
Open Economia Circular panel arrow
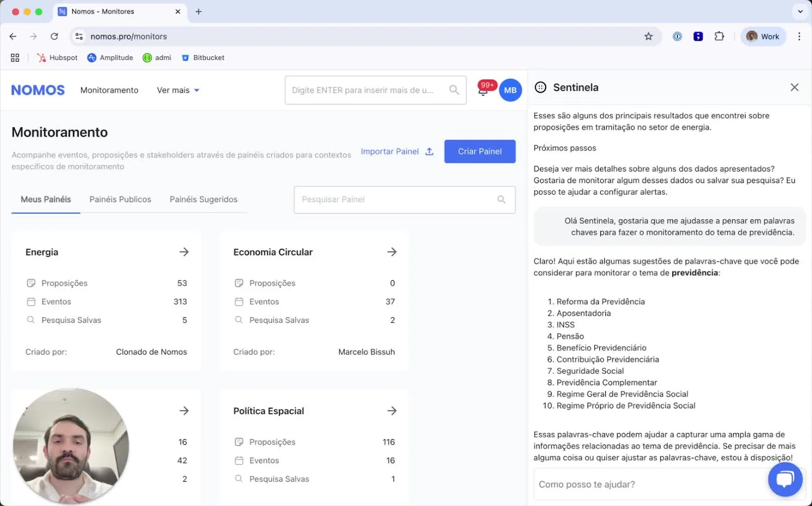(392, 252)
